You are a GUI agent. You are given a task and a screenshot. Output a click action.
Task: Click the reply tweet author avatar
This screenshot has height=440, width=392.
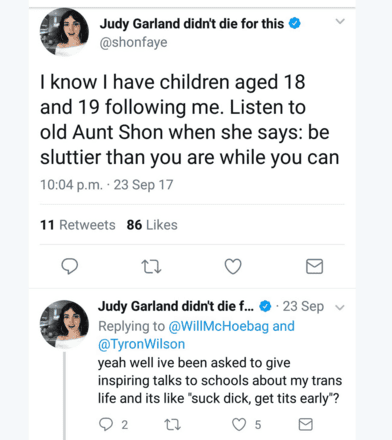[x=64, y=324]
